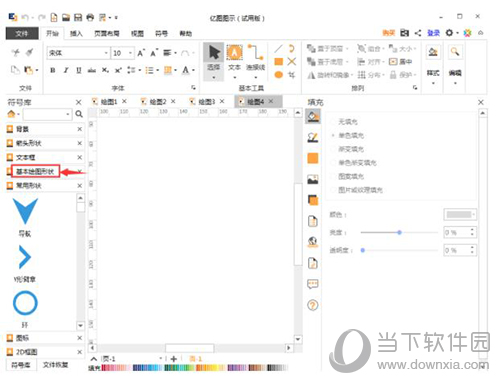Select the 选择 pointer tool
Screen dimensions: 500x383
[214, 62]
